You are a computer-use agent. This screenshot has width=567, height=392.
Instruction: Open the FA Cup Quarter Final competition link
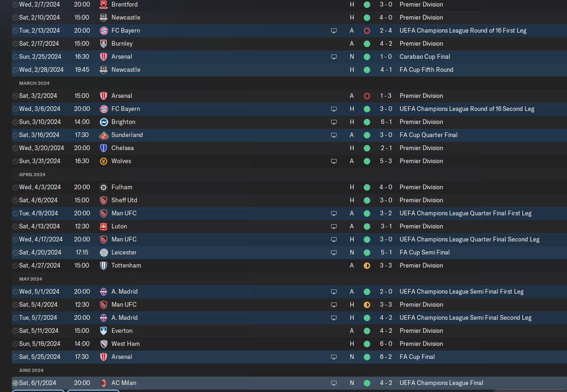(x=429, y=135)
